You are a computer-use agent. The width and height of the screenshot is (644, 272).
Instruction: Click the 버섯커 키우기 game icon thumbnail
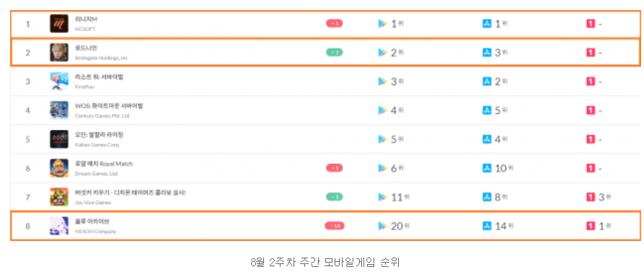59,197
